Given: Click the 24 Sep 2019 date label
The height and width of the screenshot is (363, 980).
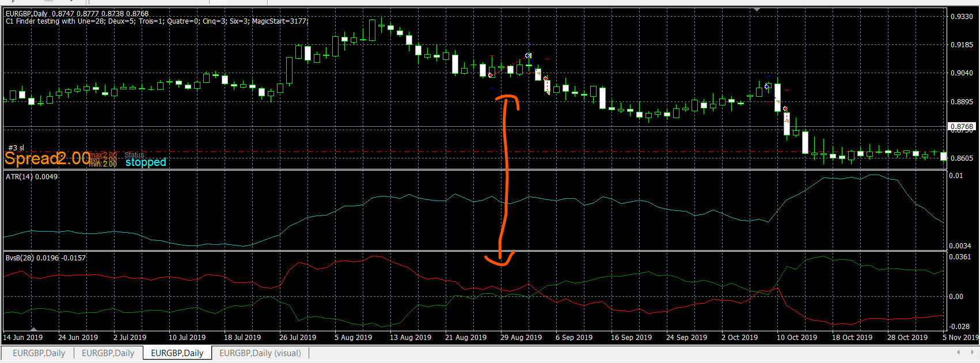Looking at the screenshot, I should coord(687,338).
